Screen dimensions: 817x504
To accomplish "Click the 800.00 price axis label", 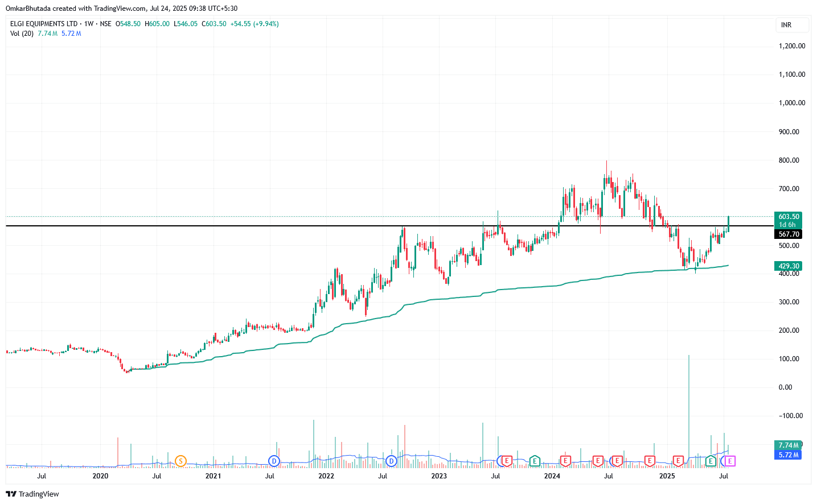I will click(x=789, y=160).
